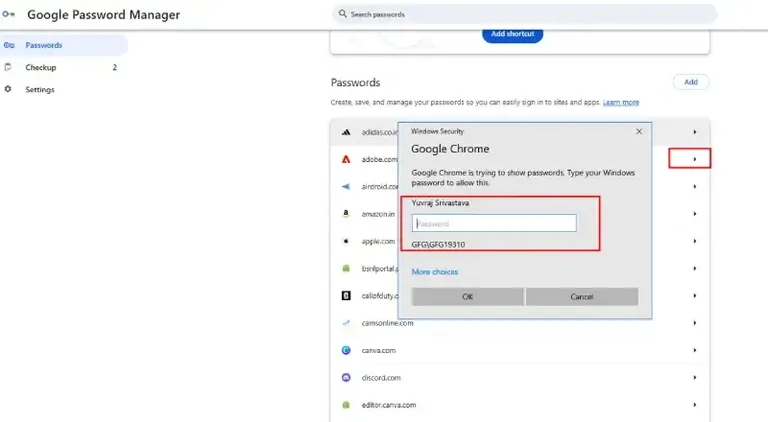768x422 pixels.
Task: Expand the discord.com entry arrow
Action: tap(695, 377)
